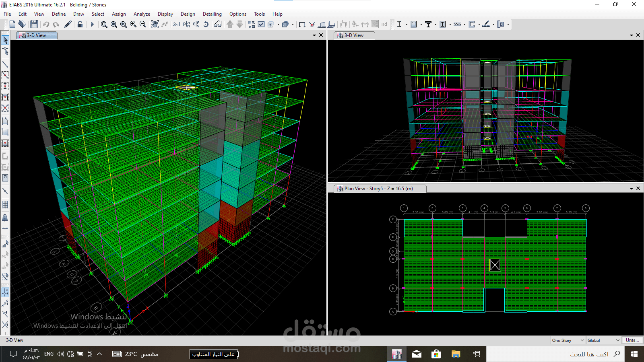Click the Save model floppy disk icon
Image resolution: width=644 pixels, height=362 pixels.
click(34, 24)
